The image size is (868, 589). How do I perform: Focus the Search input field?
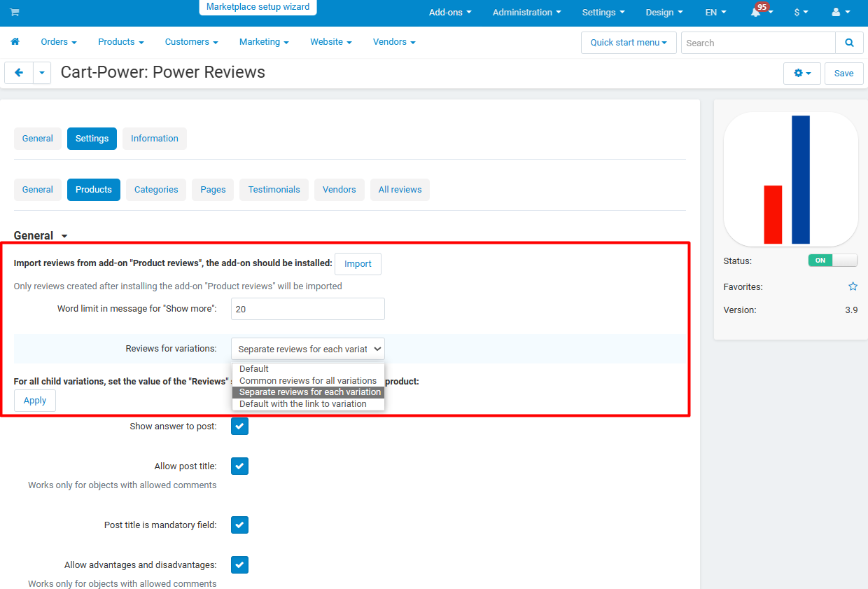(758, 43)
